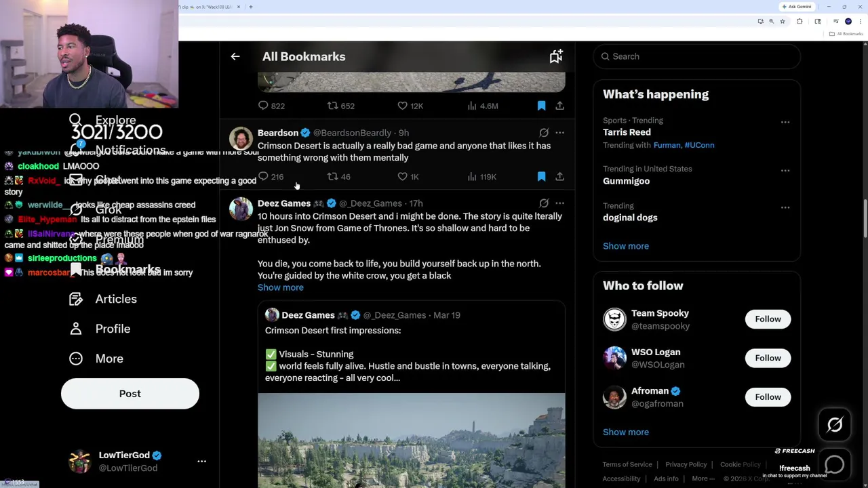Close the current browser tab

(238, 7)
